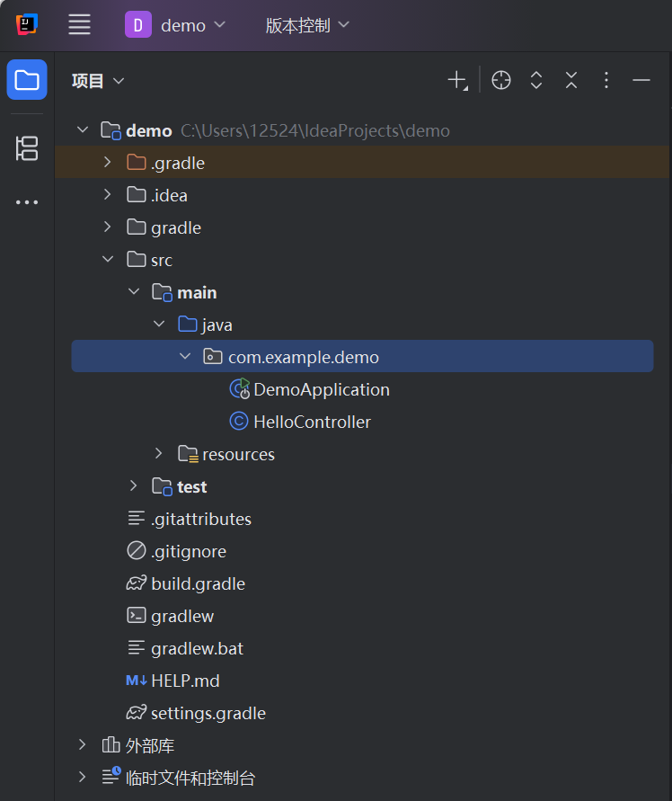This screenshot has height=801, width=672.
Task: Click the Commit sidebar icon
Action: pyautogui.click(x=26, y=148)
